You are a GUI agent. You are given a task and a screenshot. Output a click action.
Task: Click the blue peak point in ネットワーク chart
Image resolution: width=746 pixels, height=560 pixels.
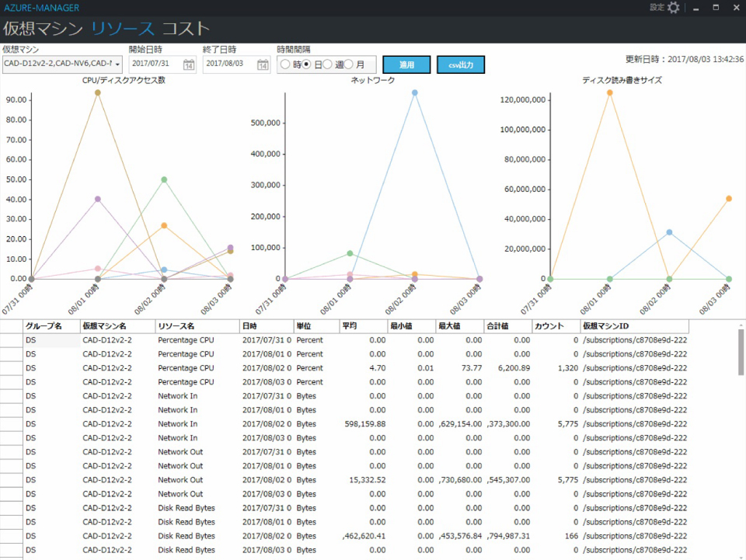tap(415, 92)
